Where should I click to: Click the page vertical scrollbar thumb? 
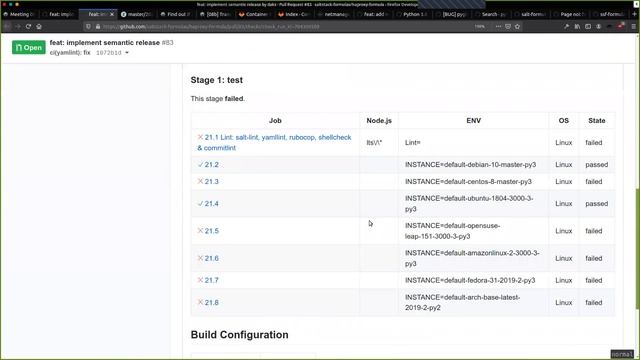(638, 248)
